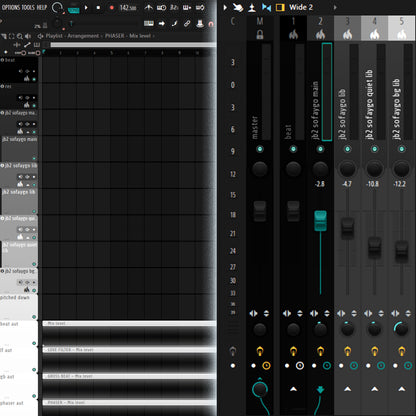Click the chain link icon in toolbar
The width and height of the screenshot is (416, 416).
187,23
